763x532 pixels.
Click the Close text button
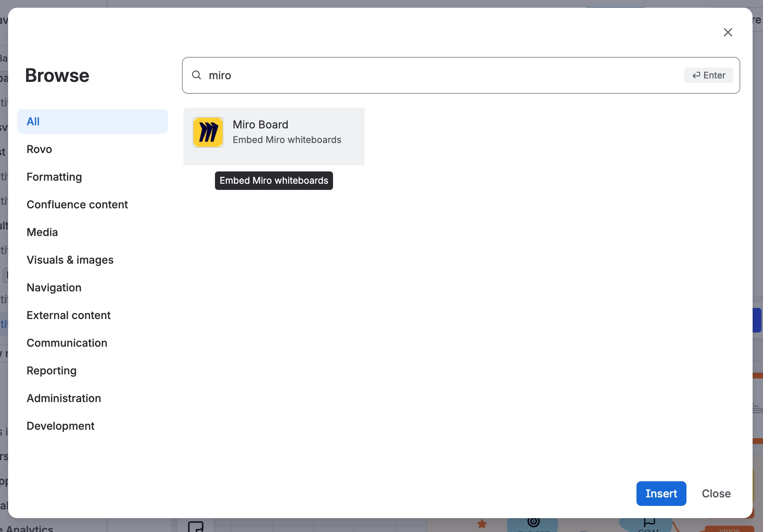(x=716, y=494)
